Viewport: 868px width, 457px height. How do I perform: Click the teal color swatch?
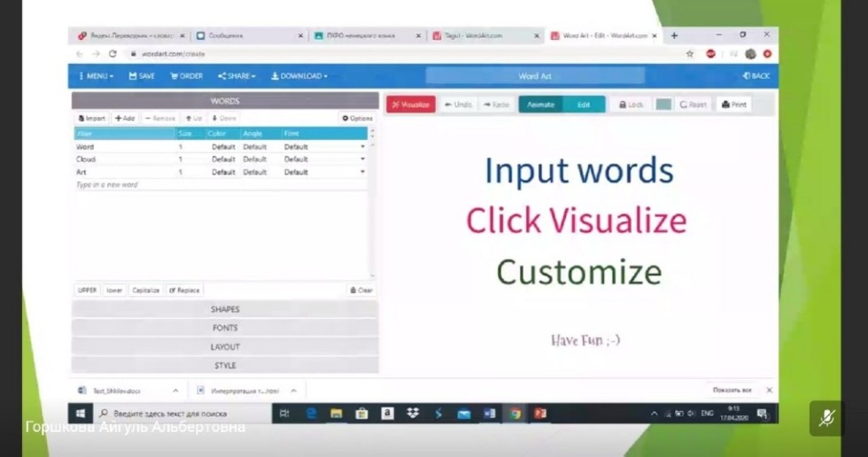(663, 105)
